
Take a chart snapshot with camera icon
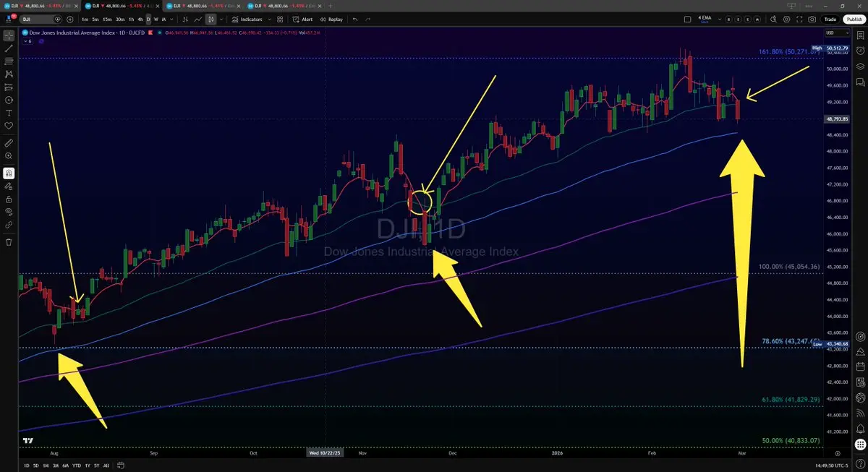pos(812,20)
